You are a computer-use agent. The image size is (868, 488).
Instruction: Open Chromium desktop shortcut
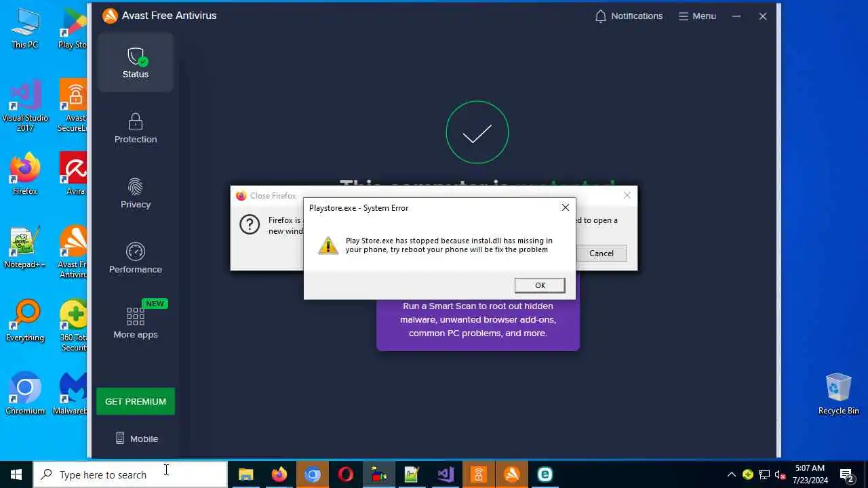click(x=25, y=394)
